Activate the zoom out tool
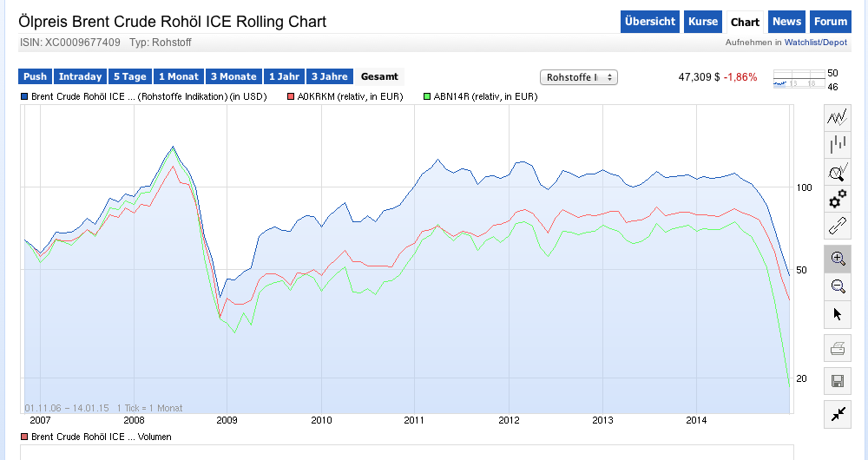This screenshot has height=460, width=868. point(837,286)
